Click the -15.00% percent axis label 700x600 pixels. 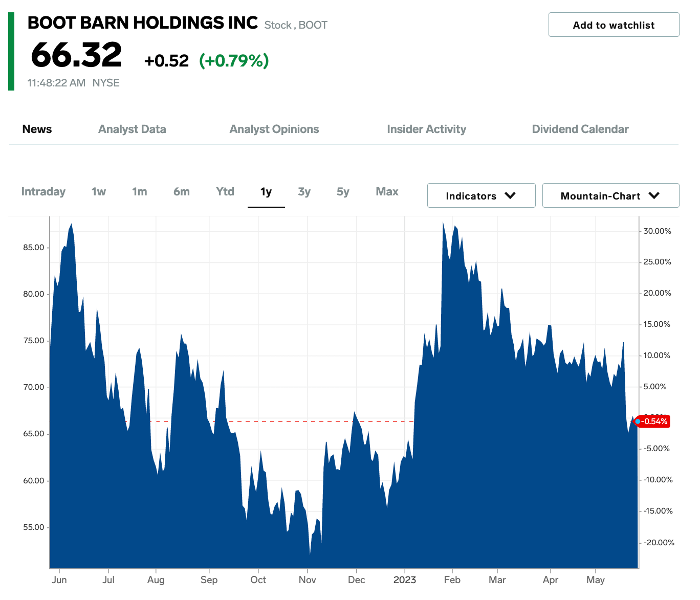pos(658,511)
